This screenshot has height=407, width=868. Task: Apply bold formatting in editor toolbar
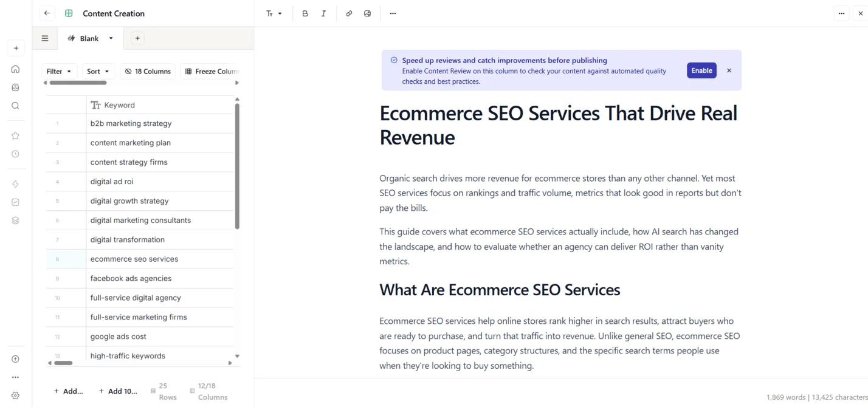(305, 13)
